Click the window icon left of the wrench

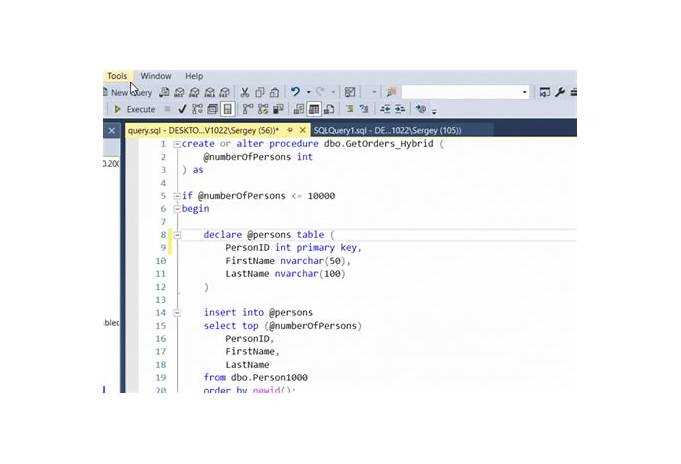[x=545, y=92]
